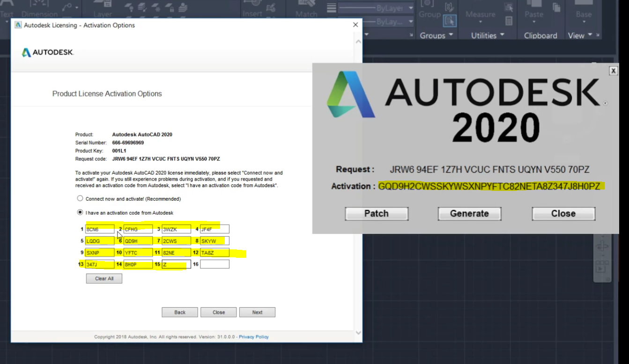
Task: Click the Clipboard panel title
Action: tap(540, 36)
